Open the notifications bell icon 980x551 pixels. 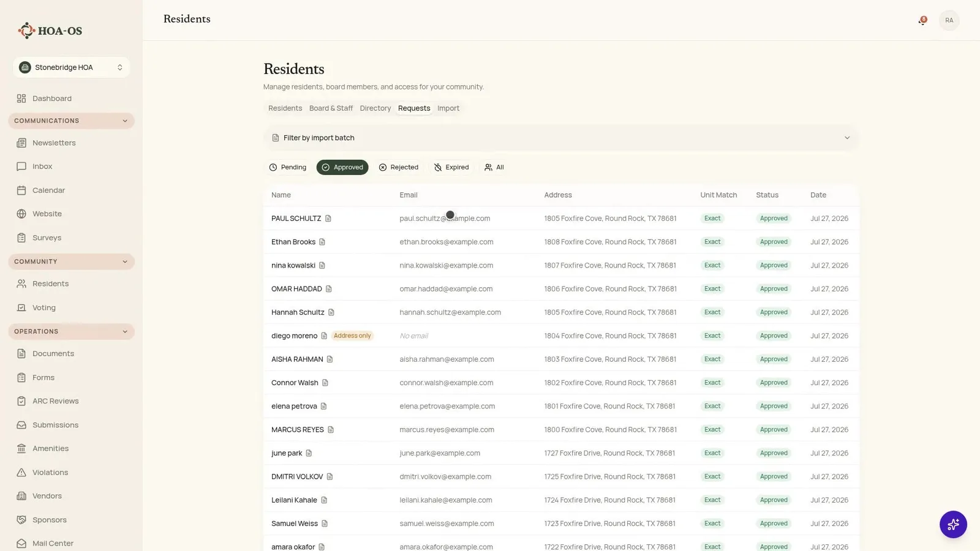point(922,21)
